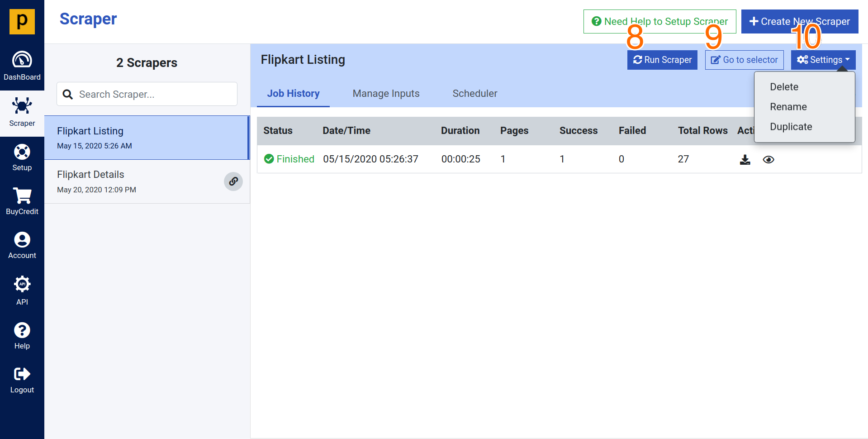The height and width of the screenshot is (439, 868).
Task: Click the date 05/15/2020 05:26:37 cell
Action: point(370,159)
